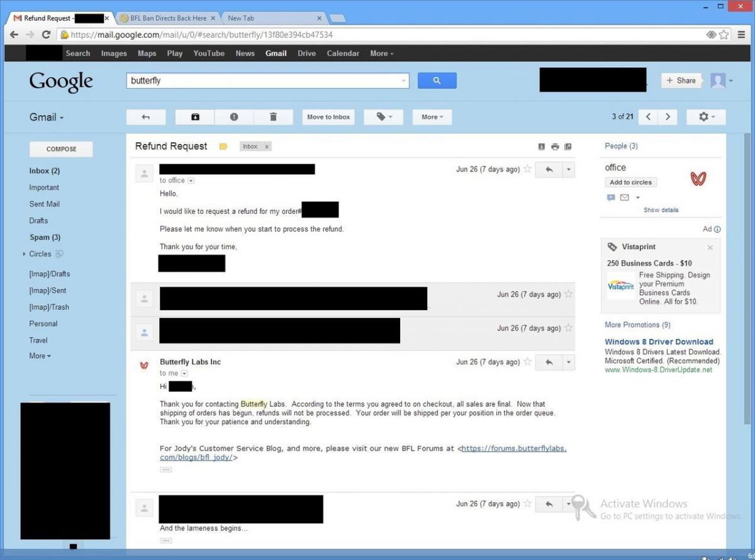This screenshot has height=560, width=755.
Task: Open the account profile avatar
Action: (x=718, y=81)
